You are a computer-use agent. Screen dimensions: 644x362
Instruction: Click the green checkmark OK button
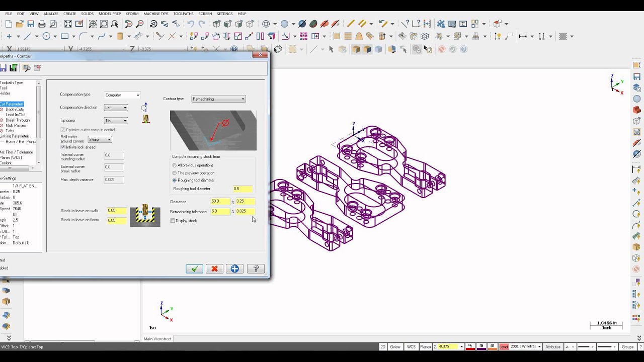[194, 269]
